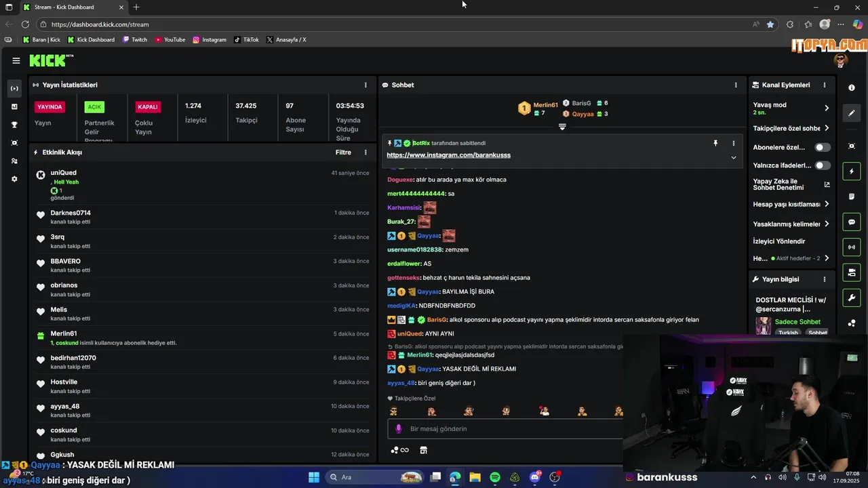Screen dimensions: 868x488
Task: Open the shop icon below chat input
Action: (x=423, y=450)
